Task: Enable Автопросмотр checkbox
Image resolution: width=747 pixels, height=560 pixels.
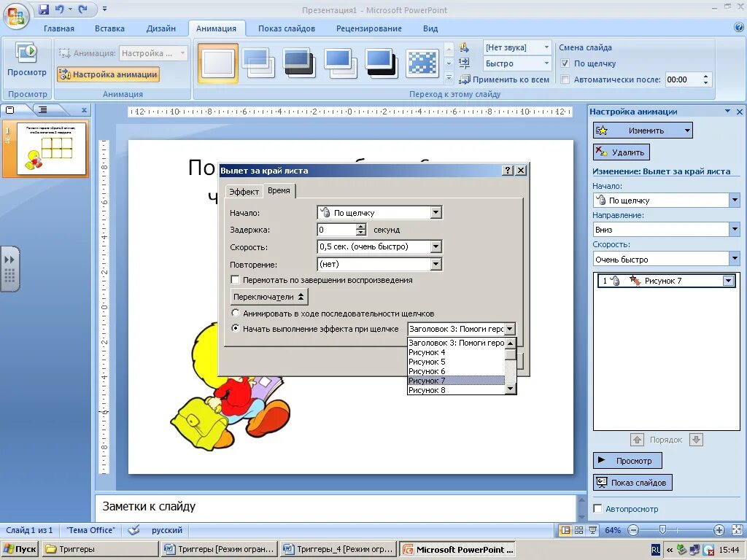Action: coord(597,508)
